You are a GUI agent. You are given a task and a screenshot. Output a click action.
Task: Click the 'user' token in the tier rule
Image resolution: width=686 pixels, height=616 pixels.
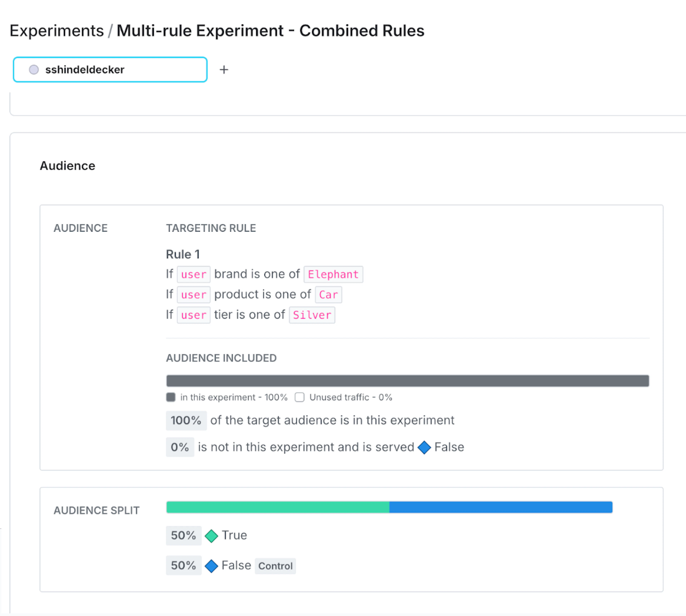tap(193, 315)
